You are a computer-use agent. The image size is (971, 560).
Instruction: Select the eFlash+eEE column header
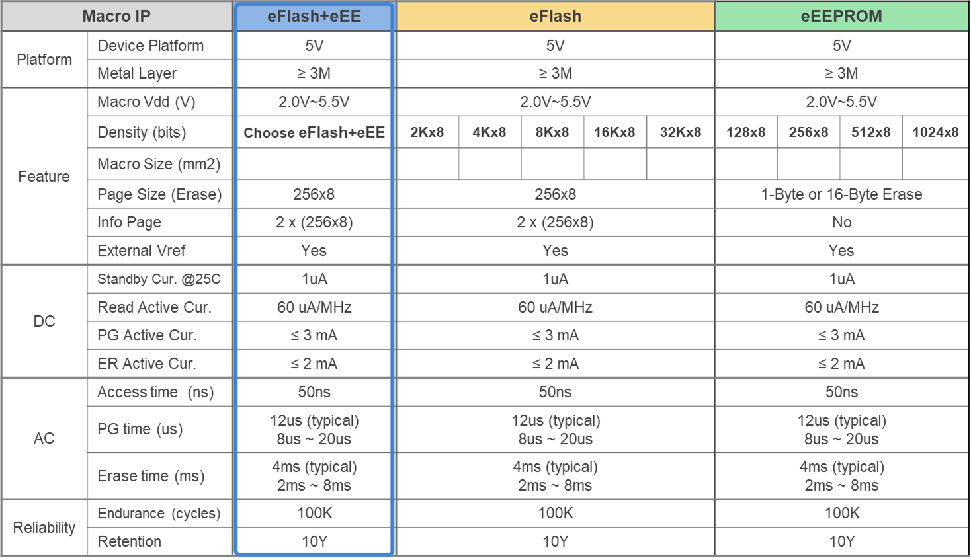(314, 17)
